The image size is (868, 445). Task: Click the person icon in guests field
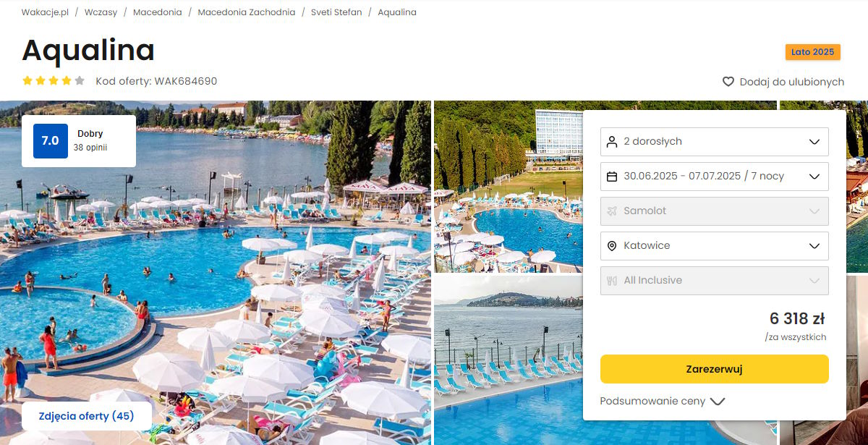point(612,141)
